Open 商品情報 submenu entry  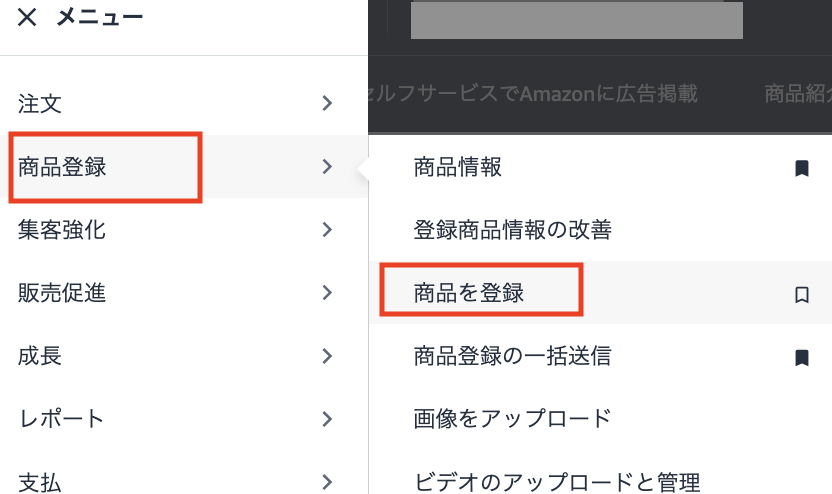(x=458, y=168)
